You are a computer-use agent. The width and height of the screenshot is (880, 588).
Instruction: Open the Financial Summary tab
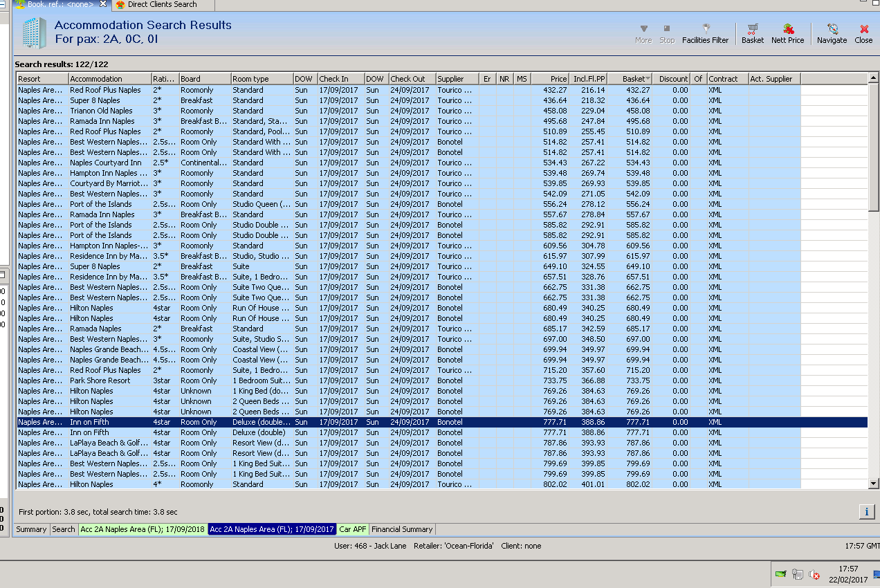point(402,529)
